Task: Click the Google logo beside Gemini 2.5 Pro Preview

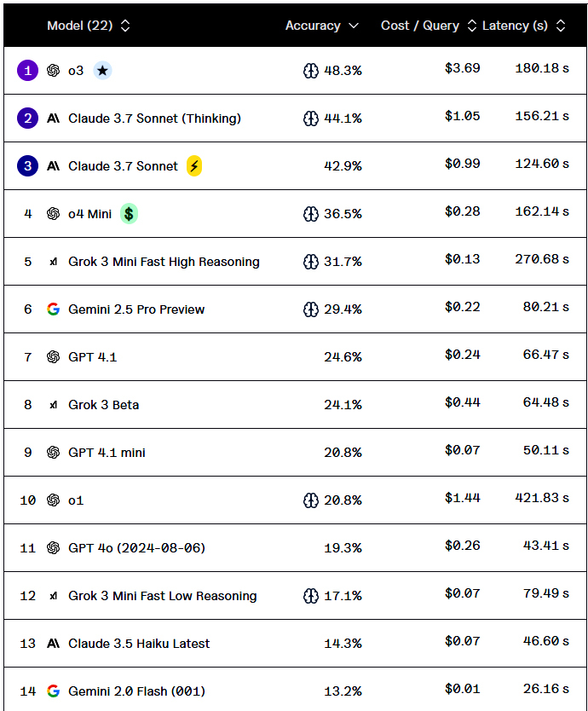Action: pyautogui.click(x=53, y=309)
